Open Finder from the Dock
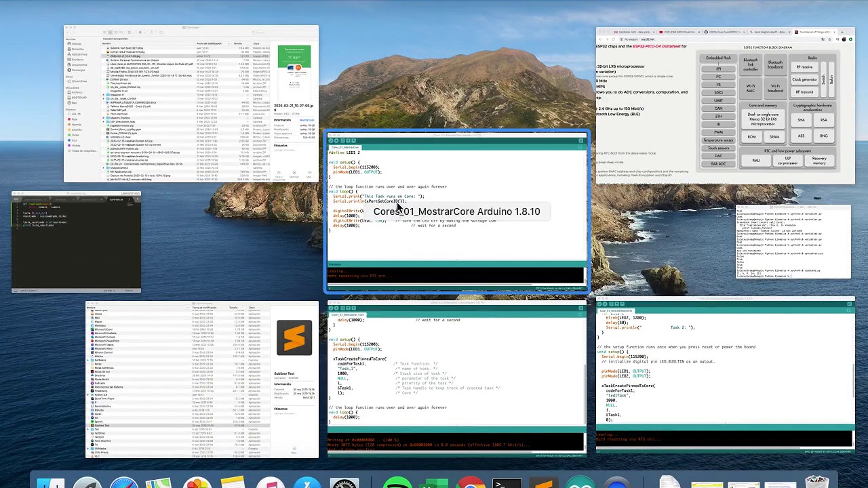The image size is (868, 488). click(50, 483)
